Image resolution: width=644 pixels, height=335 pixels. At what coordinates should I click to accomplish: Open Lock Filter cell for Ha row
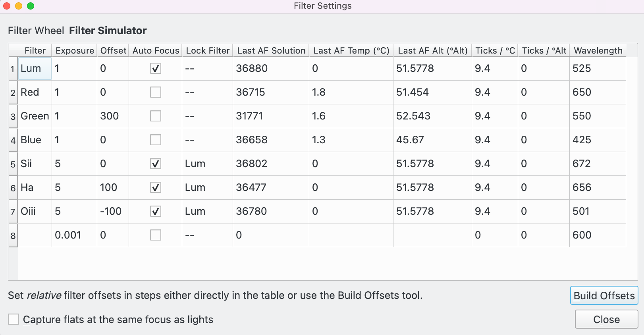click(x=207, y=188)
